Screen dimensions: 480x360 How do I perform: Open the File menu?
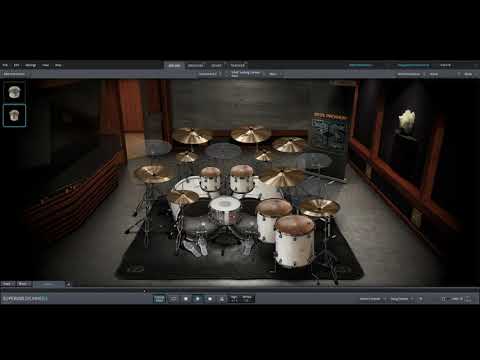point(5,65)
